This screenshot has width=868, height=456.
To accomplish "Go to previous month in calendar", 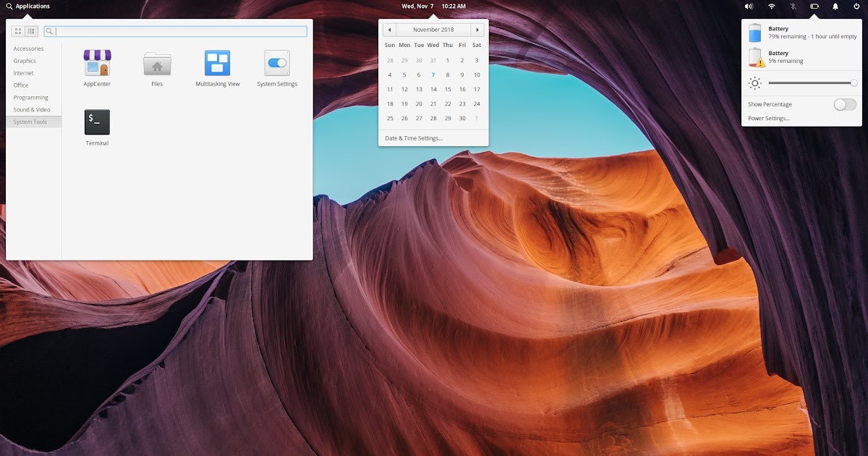I will pos(390,30).
